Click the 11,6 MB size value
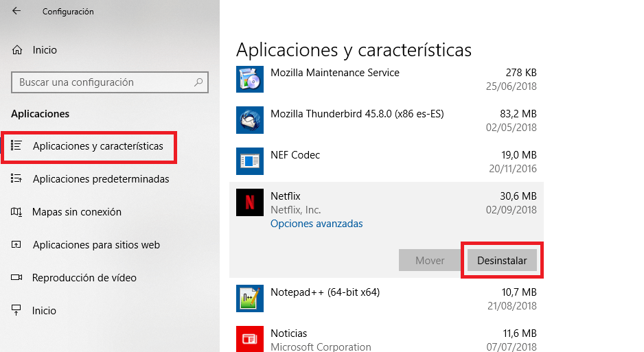The width and height of the screenshot is (644, 352). tap(520, 333)
